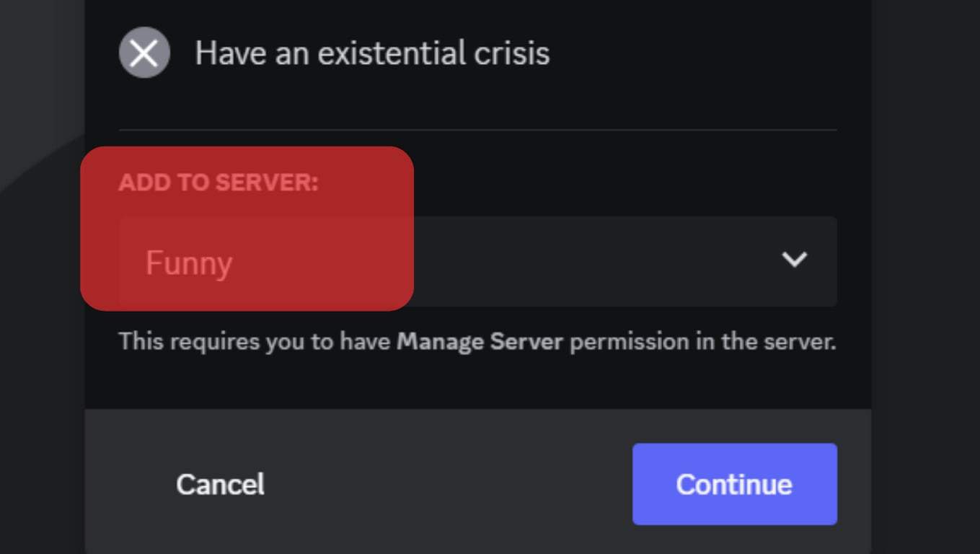Click the permission requirement notice text
Image resolution: width=980 pixels, height=554 pixels.
(476, 341)
